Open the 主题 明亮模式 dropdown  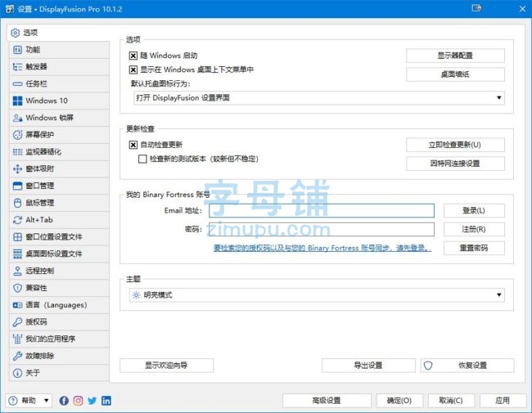click(x=317, y=295)
